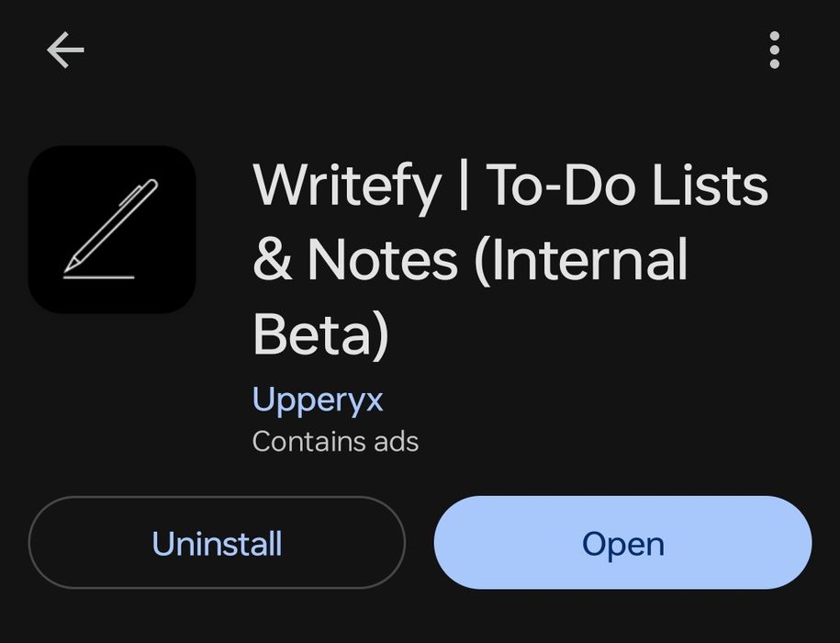Tap the outlined Uninstall button
Viewport: 840px width, 643px height.
pos(217,543)
